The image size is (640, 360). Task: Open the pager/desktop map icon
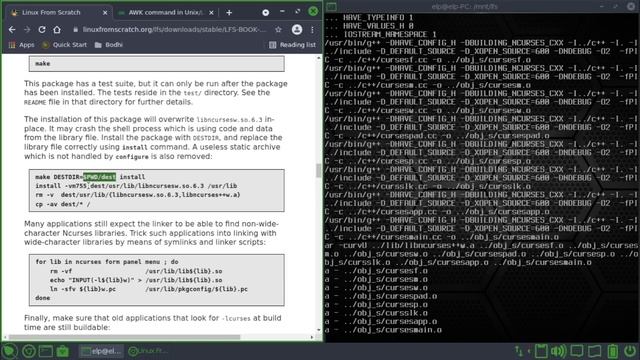[x=595, y=351]
